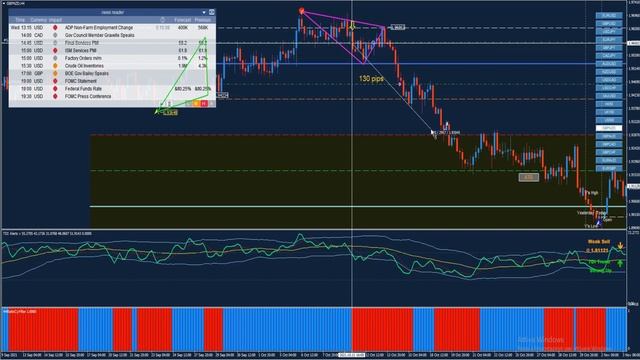Select the ISM Services PMI event name
The width and height of the screenshot is (640, 360).
(x=80, y=50)
